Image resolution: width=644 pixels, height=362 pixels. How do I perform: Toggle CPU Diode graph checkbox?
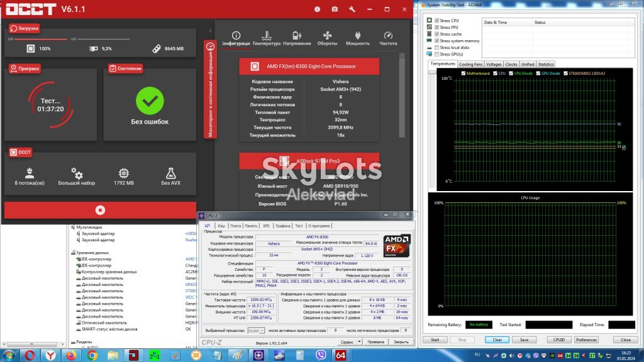511,74
